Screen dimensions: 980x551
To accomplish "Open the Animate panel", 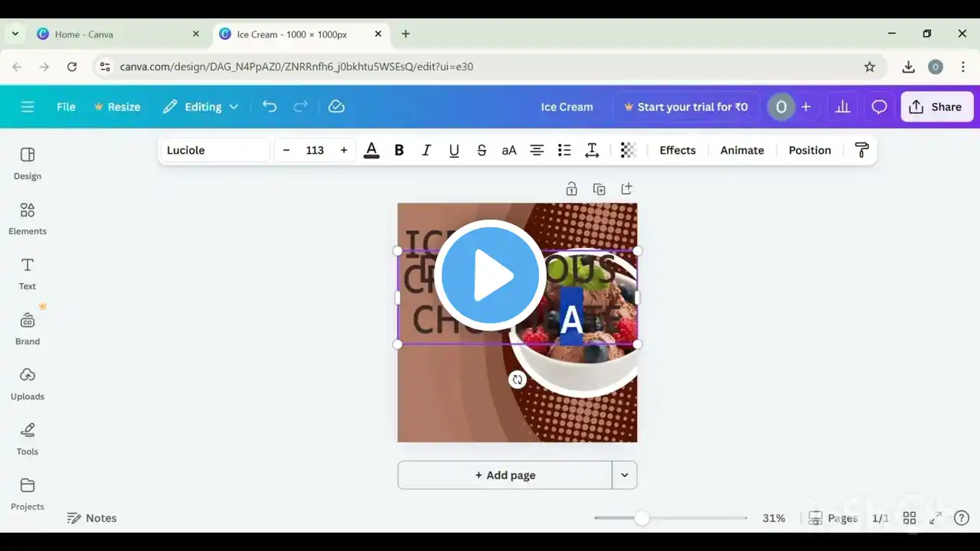I will click(742, 150).
